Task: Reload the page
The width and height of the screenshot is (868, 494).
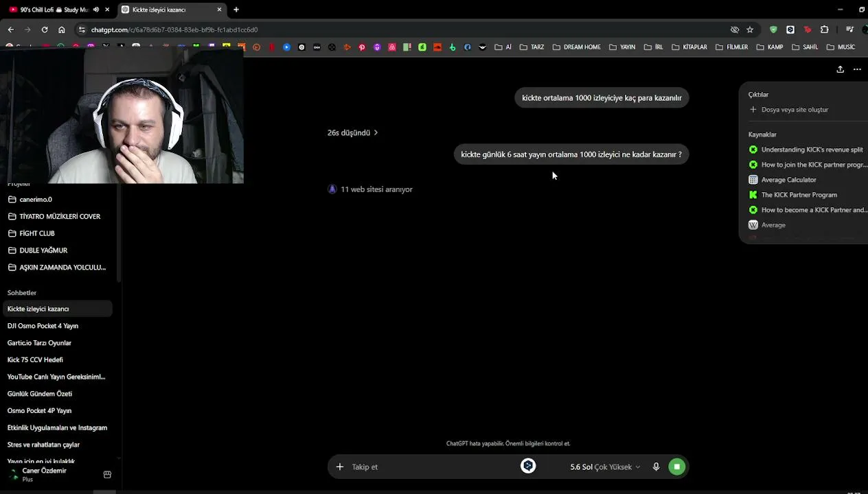Action: pos(45,30)
